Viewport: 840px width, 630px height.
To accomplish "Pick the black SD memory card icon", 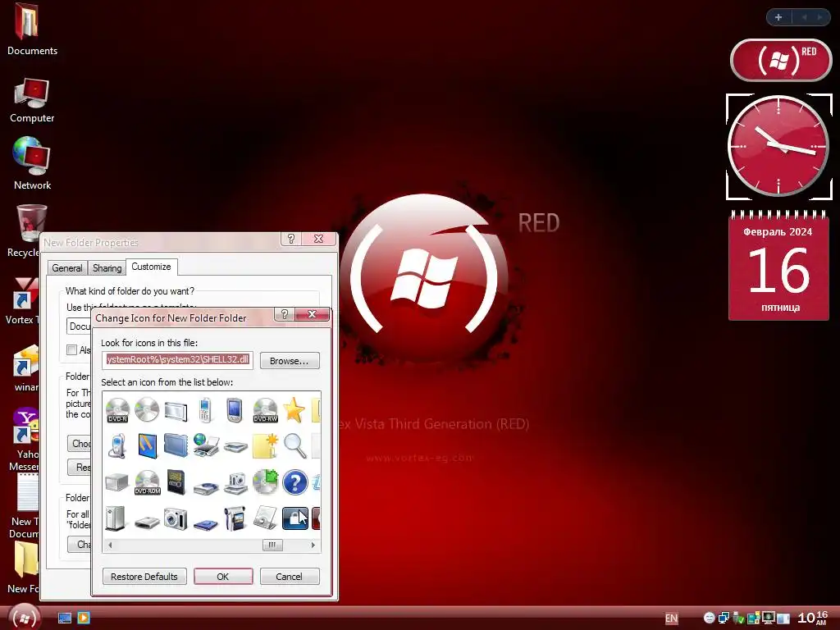I will click(x=176, y=482).
